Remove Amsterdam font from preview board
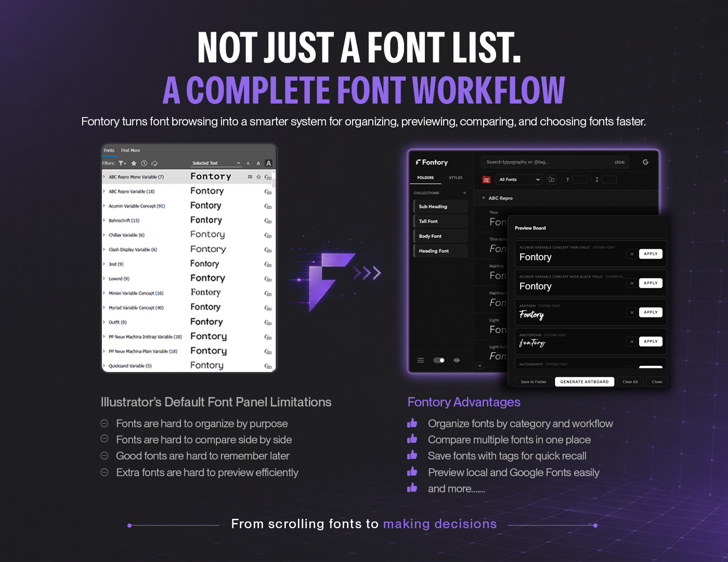The image size is (728, 562). click(x=632, y=341)
